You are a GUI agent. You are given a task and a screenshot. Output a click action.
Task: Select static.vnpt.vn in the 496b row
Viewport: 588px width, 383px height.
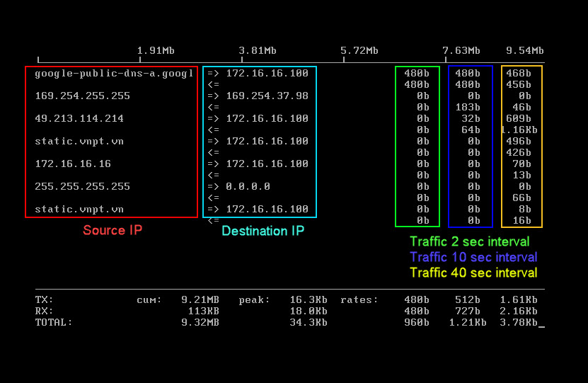click(x=79, y=142)
